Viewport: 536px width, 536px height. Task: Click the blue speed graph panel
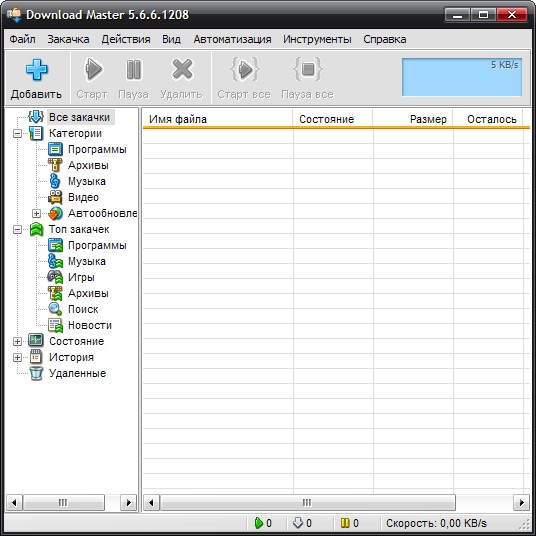(462, 77)
